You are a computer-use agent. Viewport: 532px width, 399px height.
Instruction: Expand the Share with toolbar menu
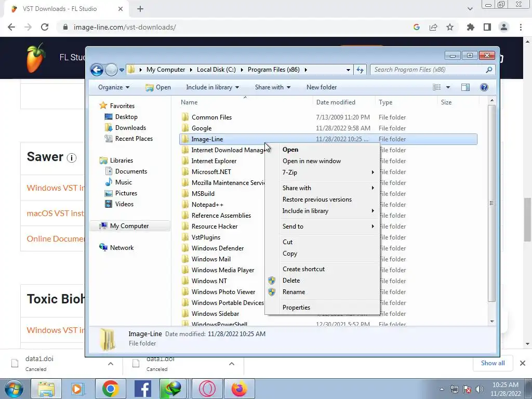pyautogui.click(x=272, y=87)
